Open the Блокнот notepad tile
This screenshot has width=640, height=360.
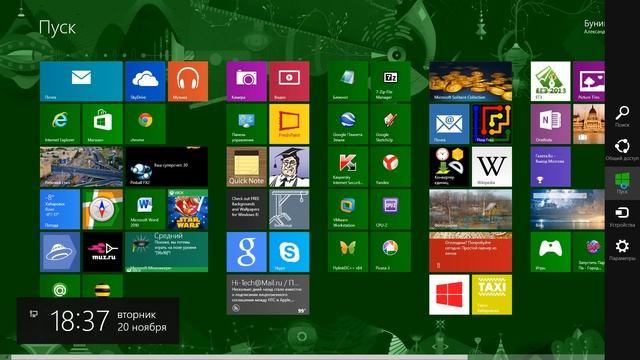348,81
